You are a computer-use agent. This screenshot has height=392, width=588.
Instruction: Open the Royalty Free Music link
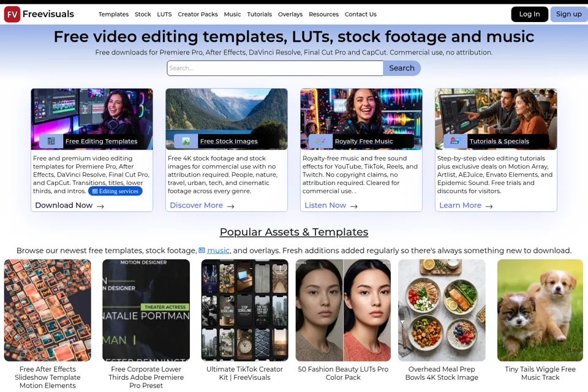click(x=364, y=141)
